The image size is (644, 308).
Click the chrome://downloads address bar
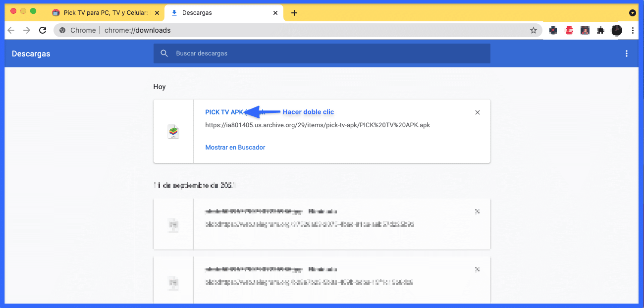click(297, 30)
